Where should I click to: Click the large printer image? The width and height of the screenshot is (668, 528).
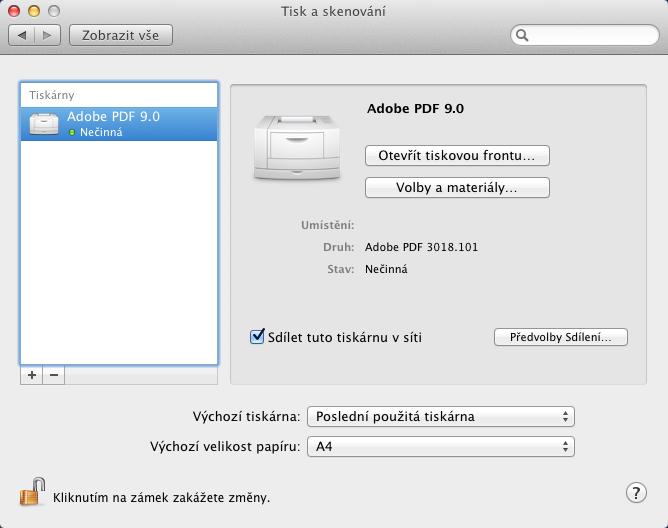(297, 147)
